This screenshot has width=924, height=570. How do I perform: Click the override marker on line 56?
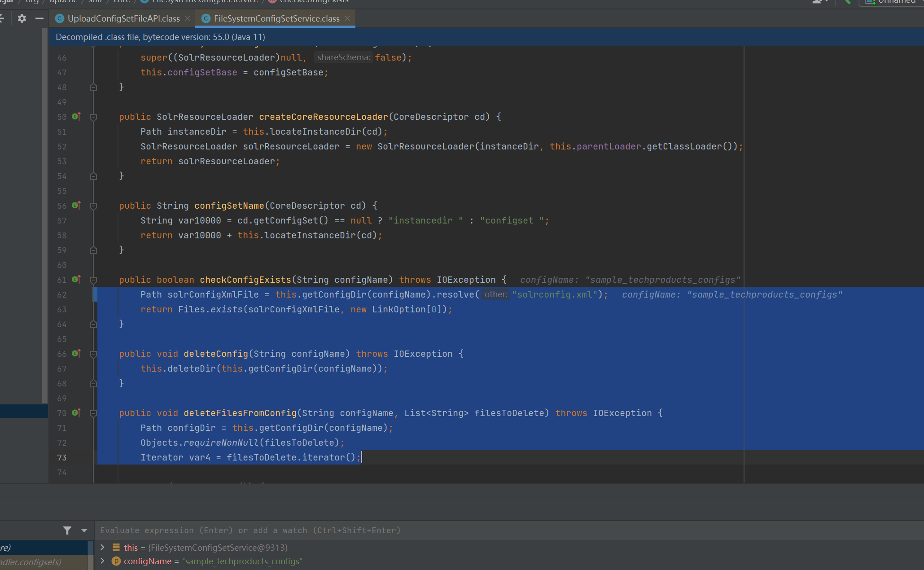coord(76,206)
